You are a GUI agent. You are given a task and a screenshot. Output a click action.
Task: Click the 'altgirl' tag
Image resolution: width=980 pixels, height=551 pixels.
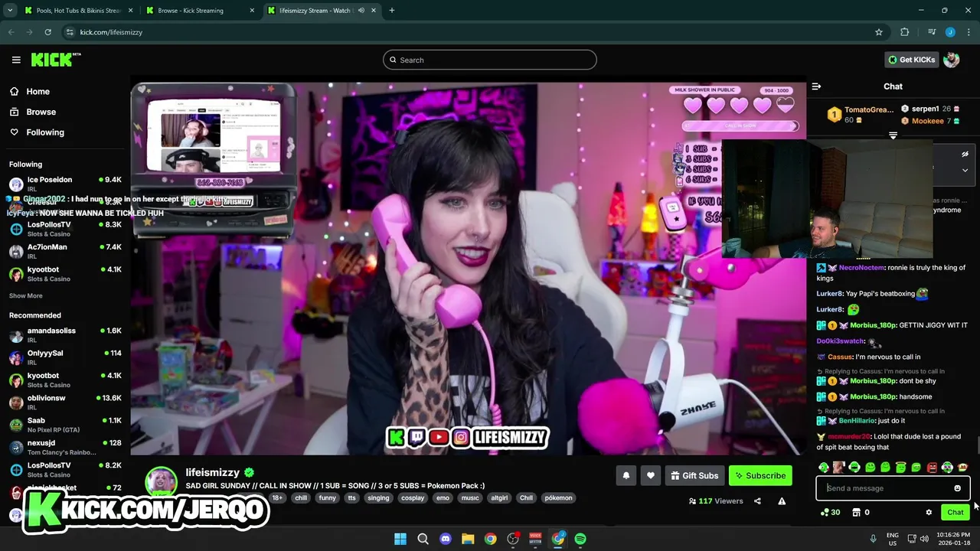499,497
